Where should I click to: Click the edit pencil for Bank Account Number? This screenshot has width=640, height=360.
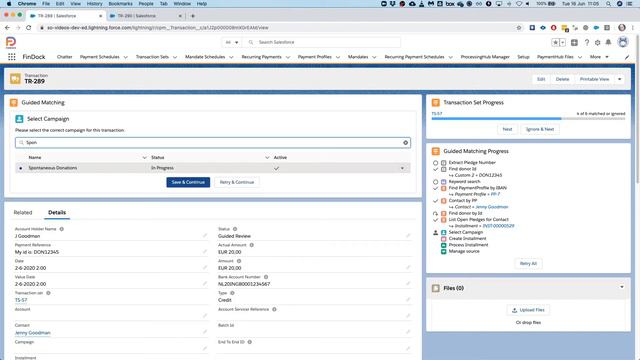[x=408, y=283]
